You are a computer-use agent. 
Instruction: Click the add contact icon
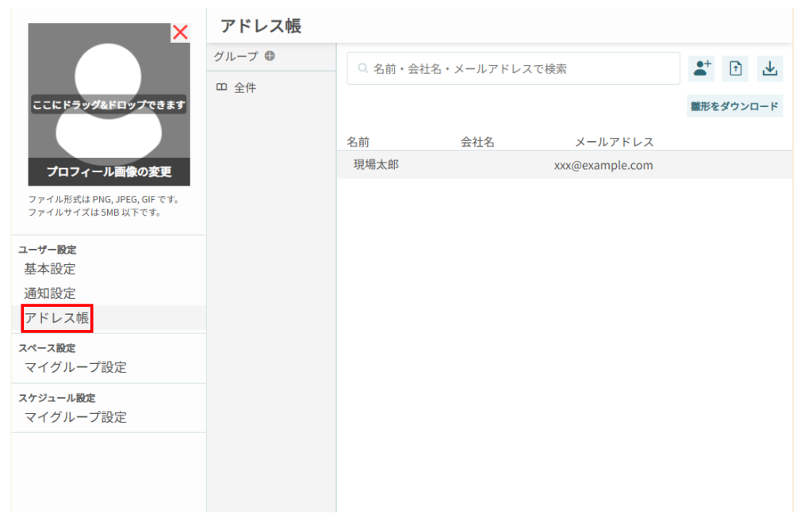[x=702, y=69]
